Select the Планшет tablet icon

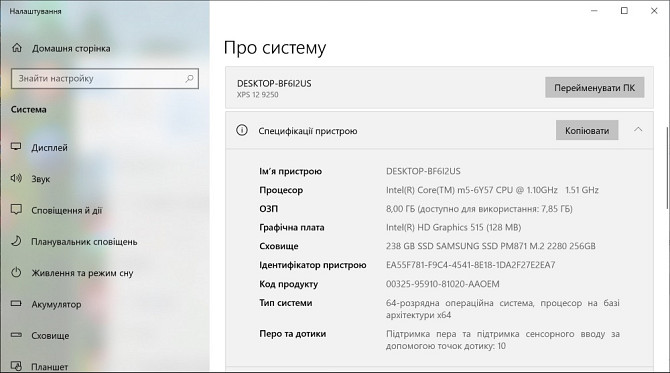click(16, 366)
